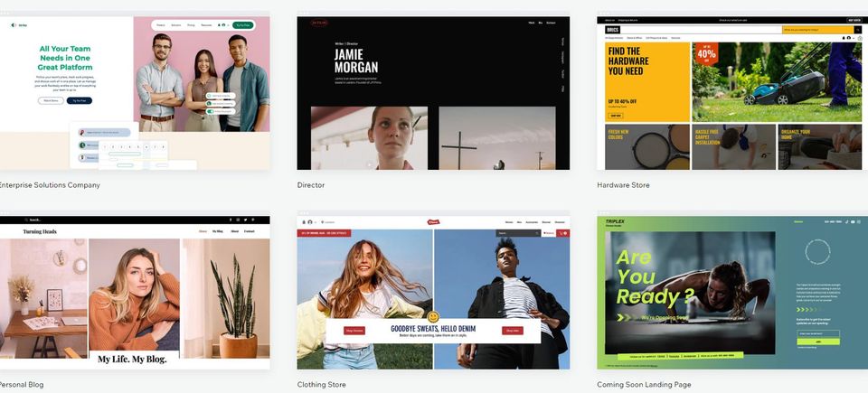The height and width of the screenshot is (393, 868).
Task: Click the Director template name link
Action: (311, 185)
